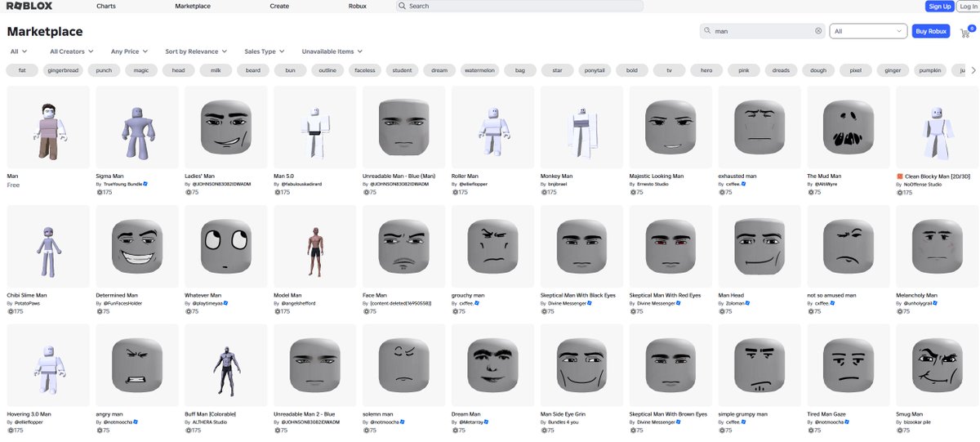Open the Hovering 3.0 Man title link
980x442 pixels.
click(30, 414)
